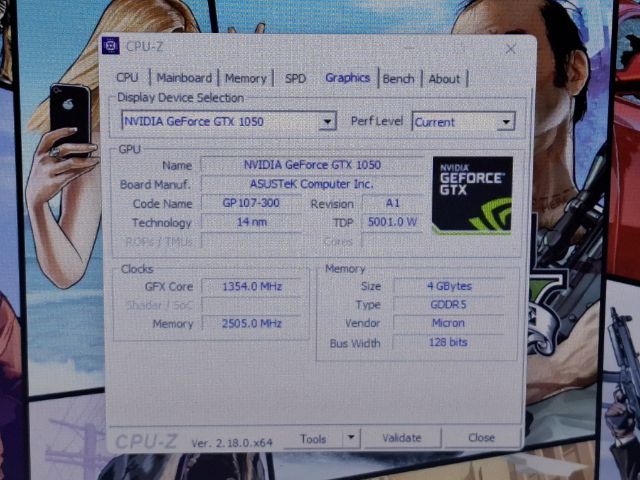
Task: Click the Validate button
Action: (402, 438)
